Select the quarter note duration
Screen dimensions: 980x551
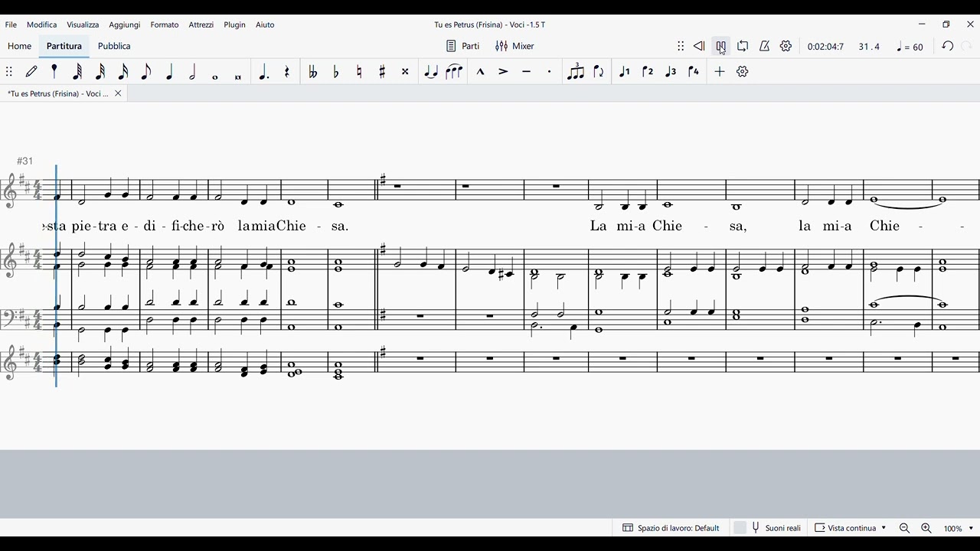pos(169,72)
